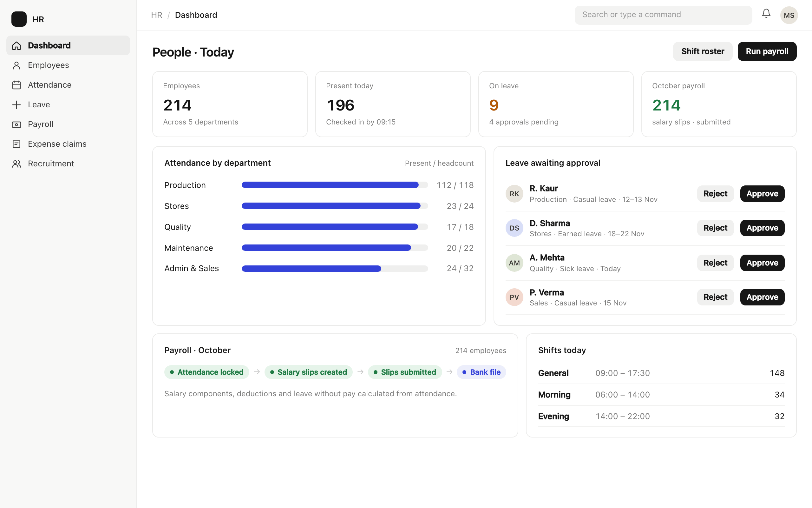Click the Stores attendance progress bar

(335, 206)
